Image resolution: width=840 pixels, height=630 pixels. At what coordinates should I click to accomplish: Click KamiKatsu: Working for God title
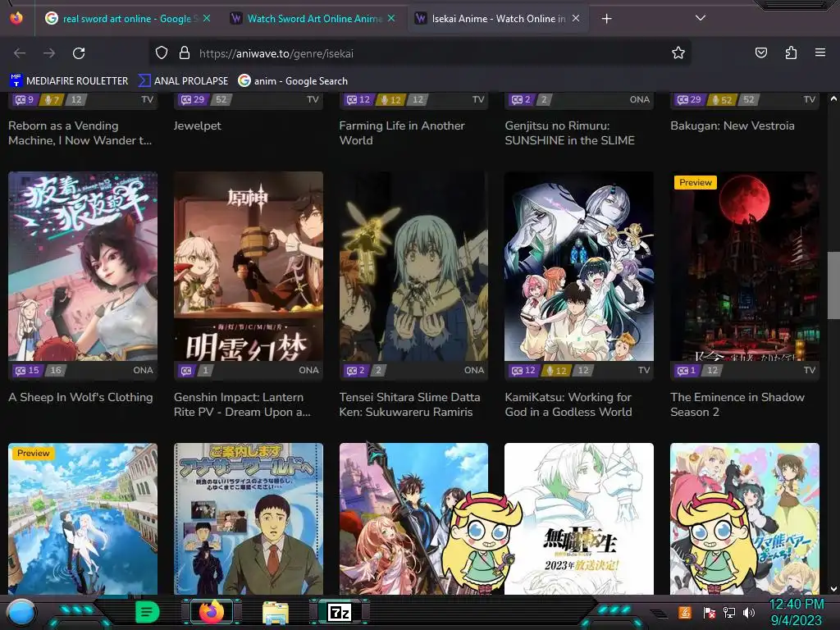[x=568, y=404]
